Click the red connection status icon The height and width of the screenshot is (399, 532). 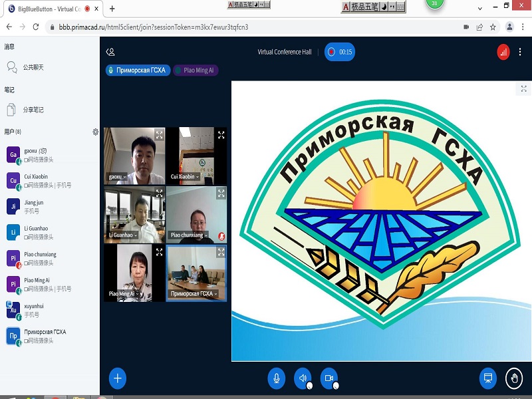503,52
